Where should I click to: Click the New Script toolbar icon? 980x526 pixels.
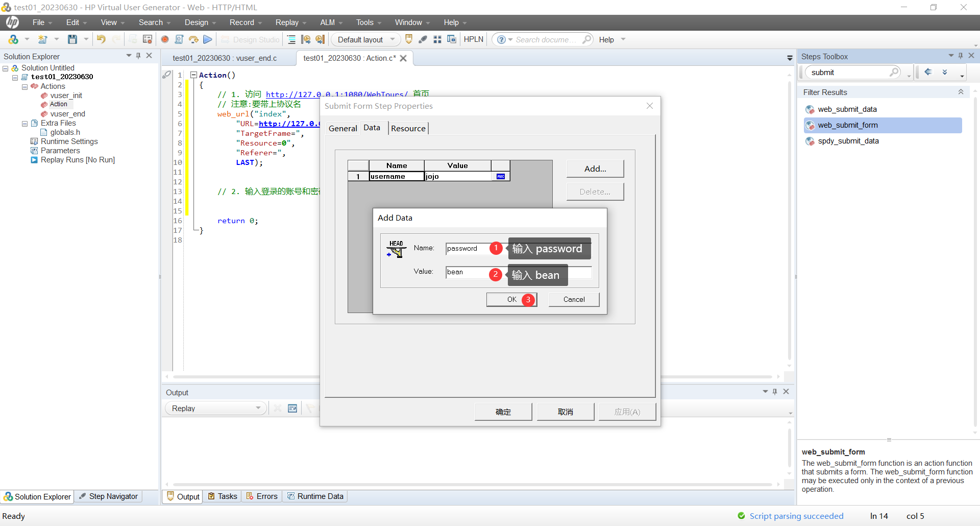click(x=13, y=39)
